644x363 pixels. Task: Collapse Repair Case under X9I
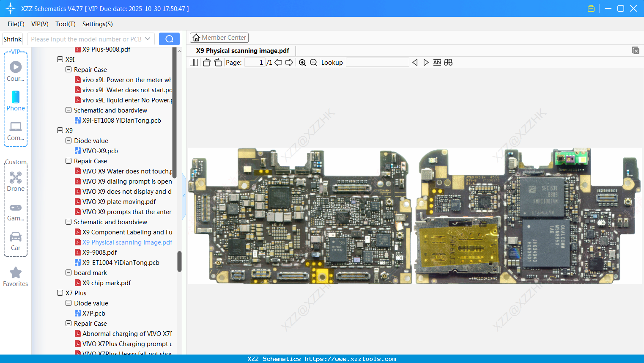pyautogui.click(x=69, y=69)
